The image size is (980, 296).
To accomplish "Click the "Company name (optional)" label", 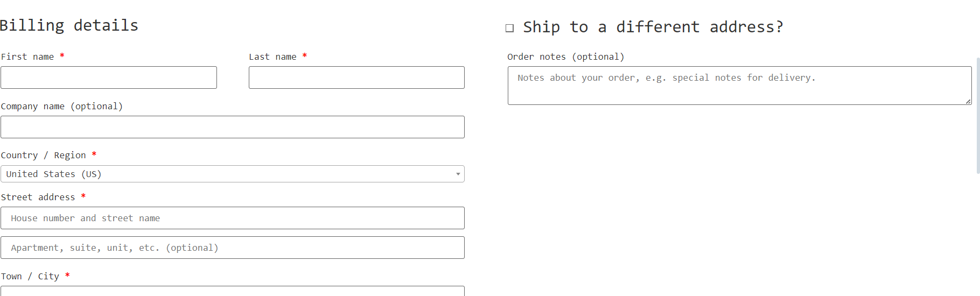I will [x=62, y=106].
